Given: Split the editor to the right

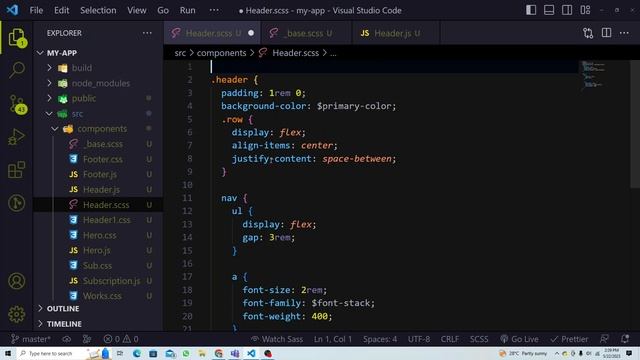Looking at the screenshot, I should click(x=606, y=33).
